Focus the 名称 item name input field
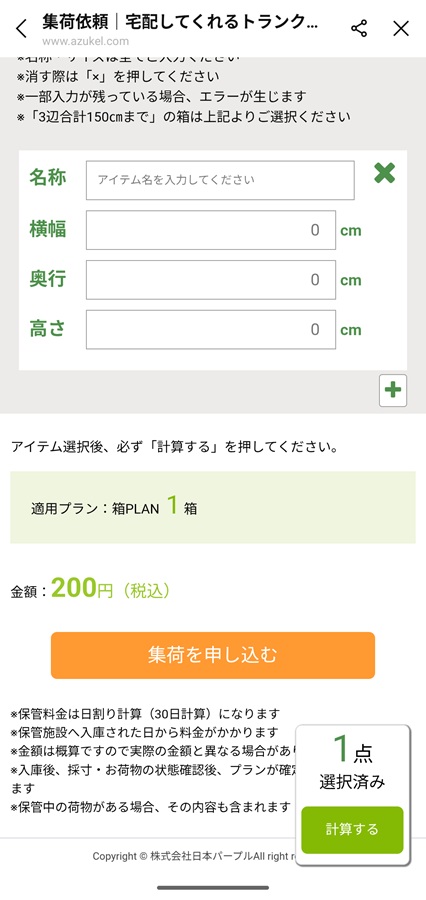The height and width of the screenshot is (900, 426). point(220,180)
